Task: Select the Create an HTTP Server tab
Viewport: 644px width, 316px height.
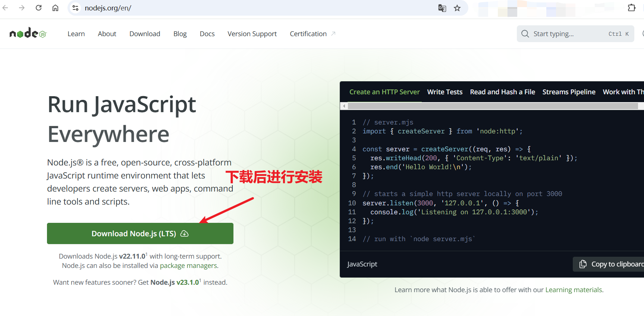Action: 384,92
